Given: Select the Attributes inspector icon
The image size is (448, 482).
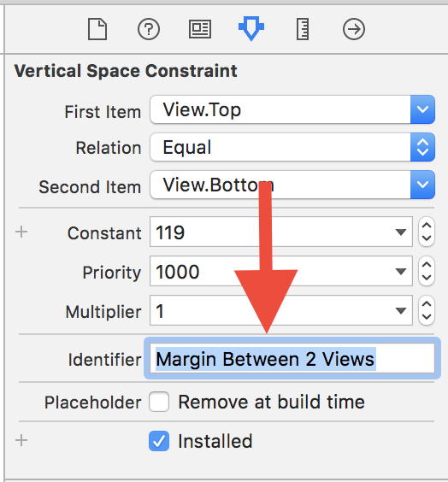Looking at the screenshot, I should (251, 29).
